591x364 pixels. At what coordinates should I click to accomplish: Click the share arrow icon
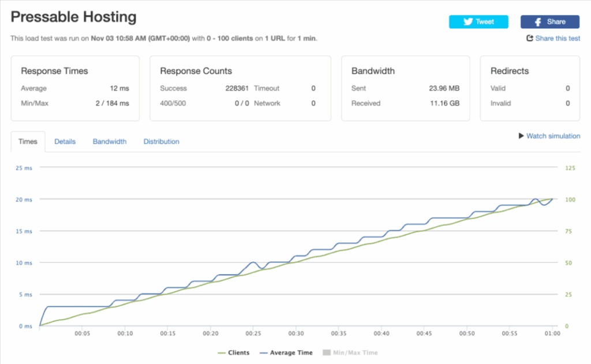(x=529, y=39)
